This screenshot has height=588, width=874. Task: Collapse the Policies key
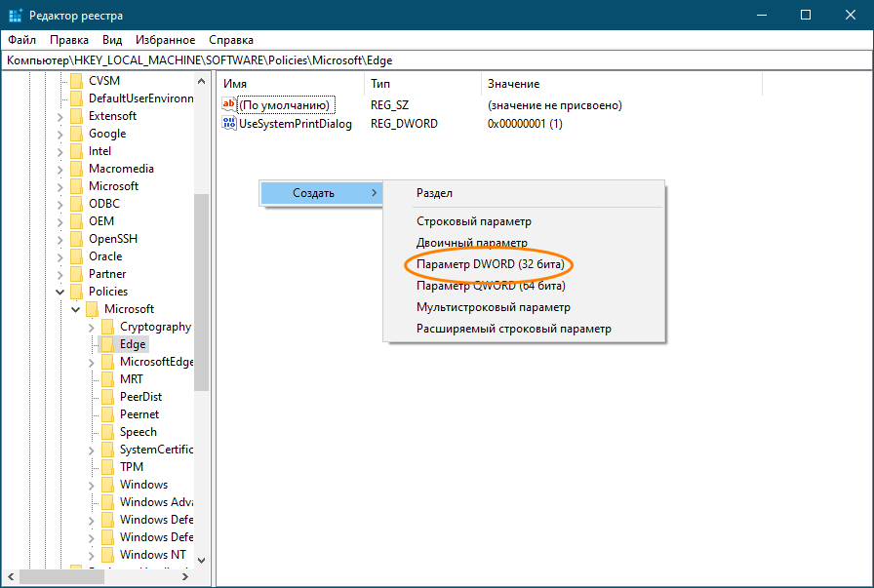(60, 292)
